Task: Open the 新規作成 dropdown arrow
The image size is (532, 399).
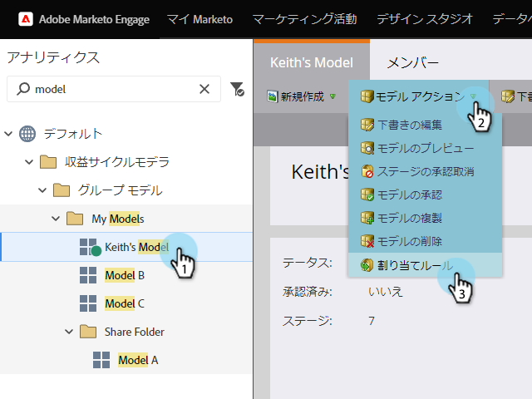Action: [x=332, y=96]
